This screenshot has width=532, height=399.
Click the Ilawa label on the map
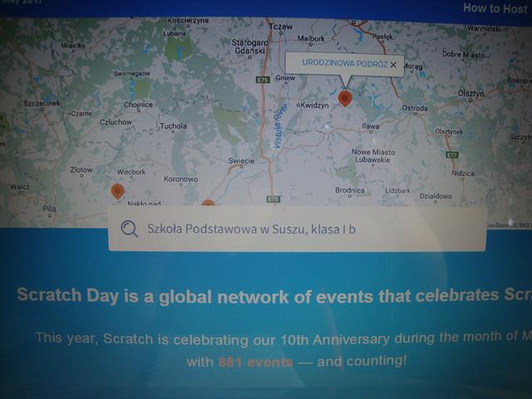click(x=371, y=126)
